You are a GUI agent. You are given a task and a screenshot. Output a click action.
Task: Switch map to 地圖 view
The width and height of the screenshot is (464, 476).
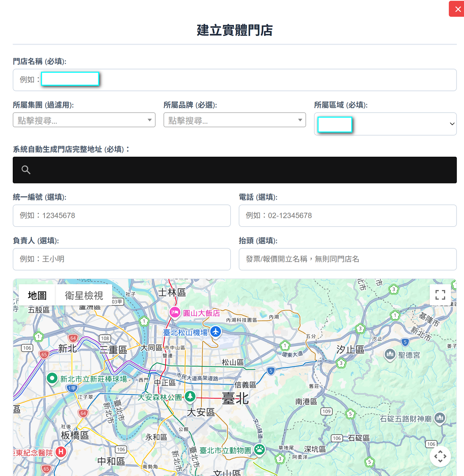pos(37,295)
